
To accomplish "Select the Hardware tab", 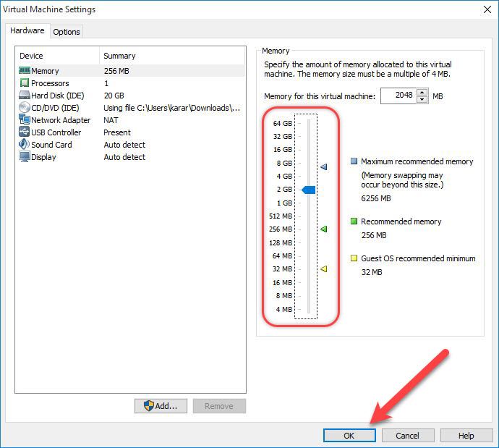I will coord(27,30).
